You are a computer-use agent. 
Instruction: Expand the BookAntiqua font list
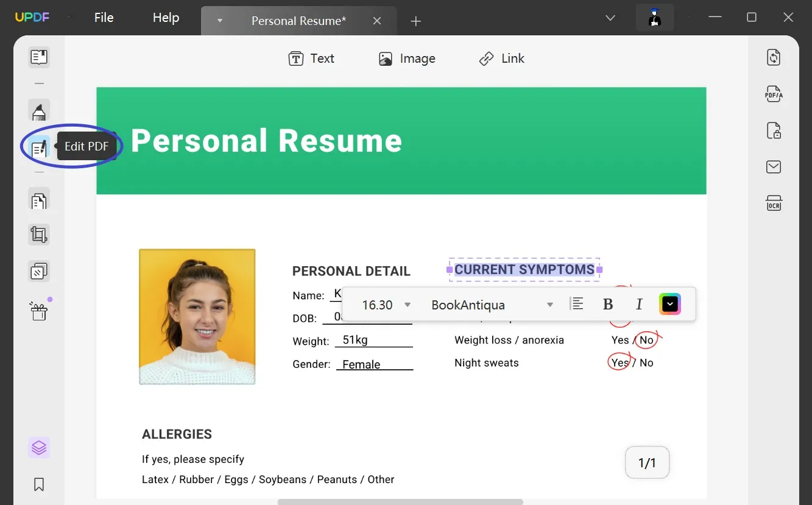click(x=550, y=305)
